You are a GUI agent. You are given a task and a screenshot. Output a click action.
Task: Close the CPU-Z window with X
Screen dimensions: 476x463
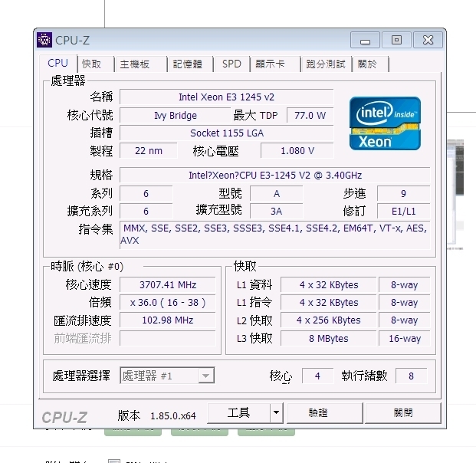(x=428, y=40)
